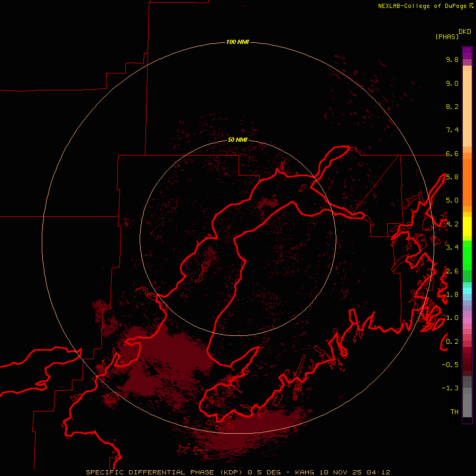
Task: Pick the pink segment of the color bar
Action: (467, 321)
